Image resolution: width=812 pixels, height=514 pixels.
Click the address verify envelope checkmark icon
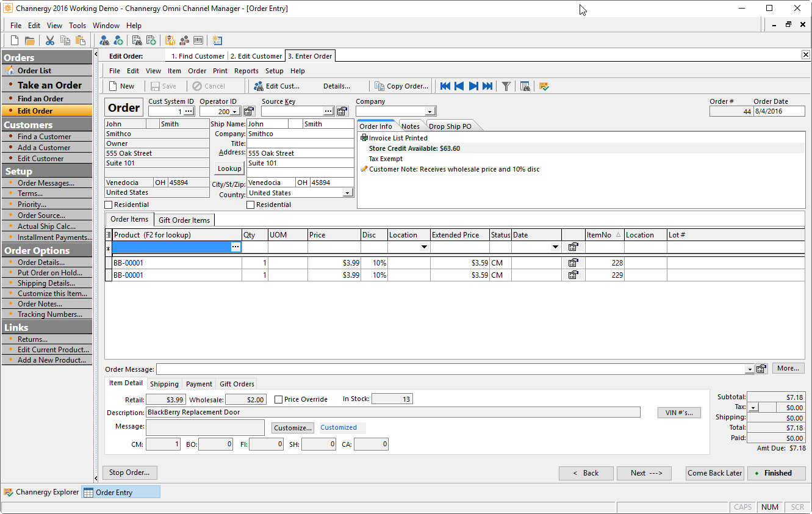[544, 86]
